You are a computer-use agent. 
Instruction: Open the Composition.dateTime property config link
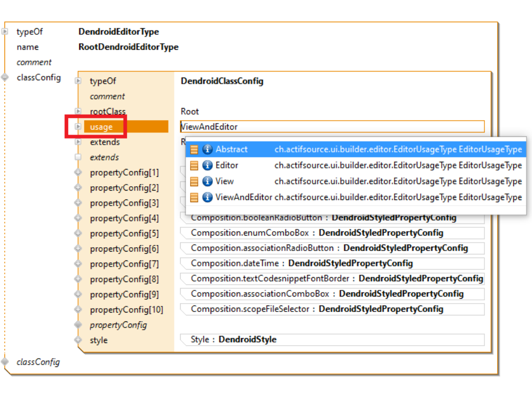click(301, 263)
